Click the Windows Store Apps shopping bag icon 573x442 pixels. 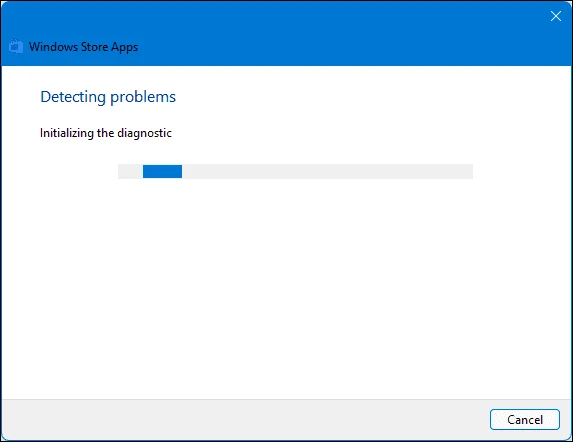(16, 46)
